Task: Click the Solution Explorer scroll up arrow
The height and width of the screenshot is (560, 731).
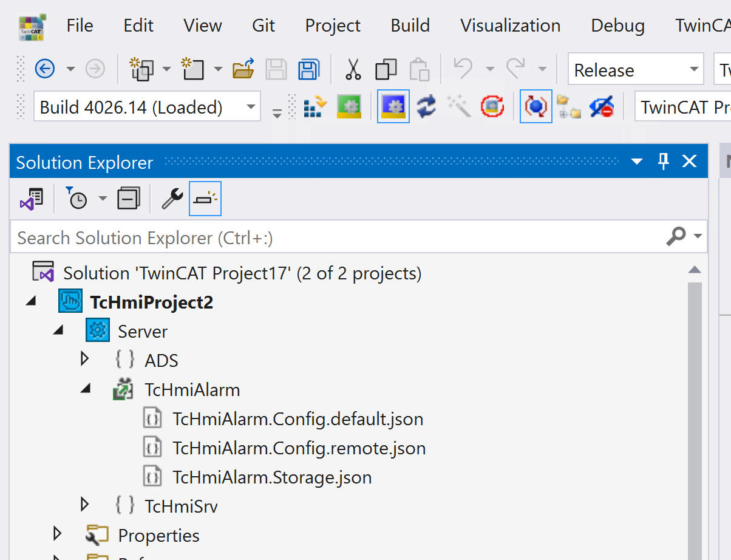Action: click(x=695, y=270)
